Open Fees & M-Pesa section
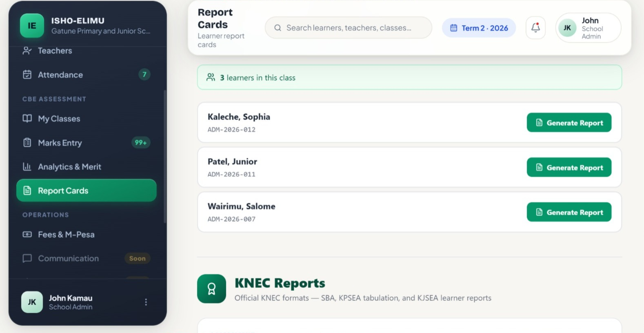 (87, 235)
